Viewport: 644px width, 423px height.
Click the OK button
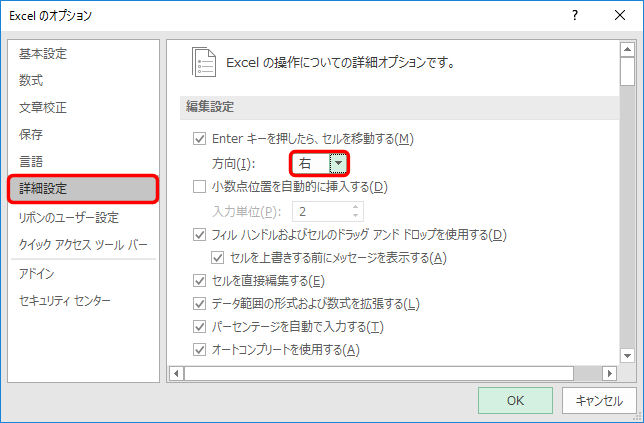coord(515,400)
